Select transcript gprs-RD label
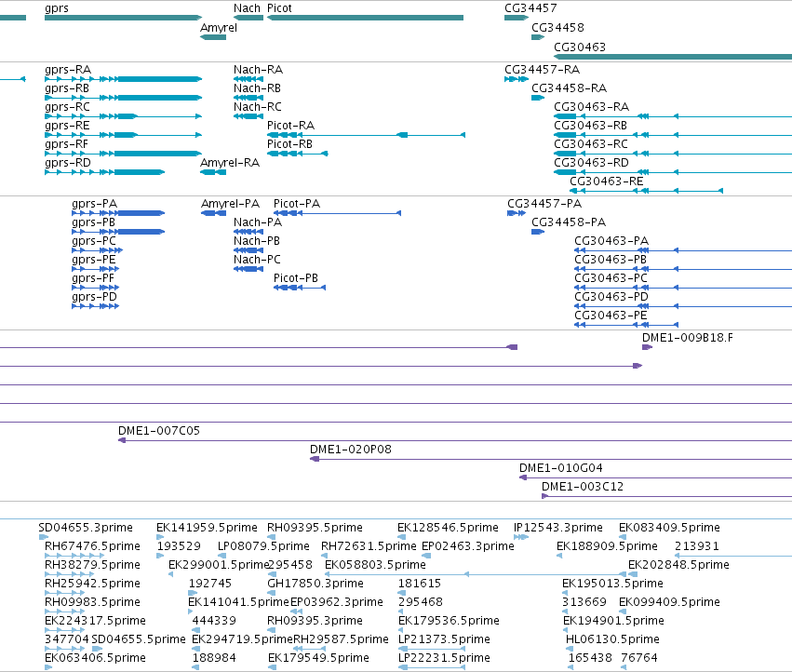 (x=68, y=163)
